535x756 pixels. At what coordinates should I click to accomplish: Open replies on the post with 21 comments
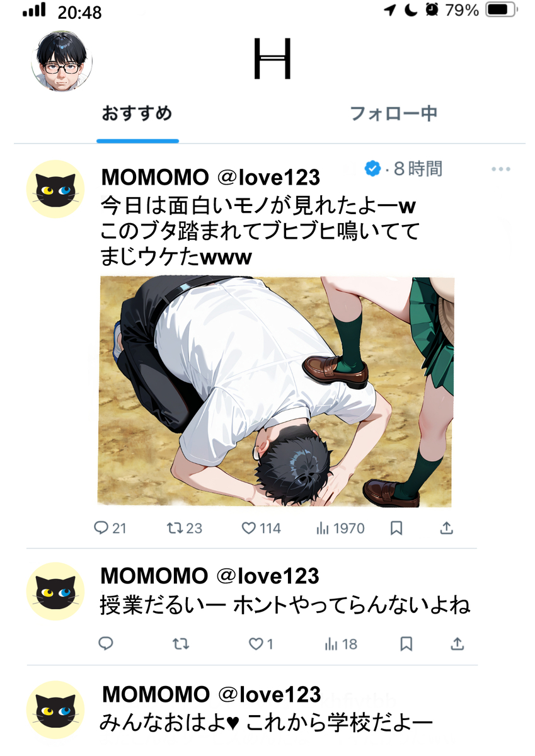110,528
